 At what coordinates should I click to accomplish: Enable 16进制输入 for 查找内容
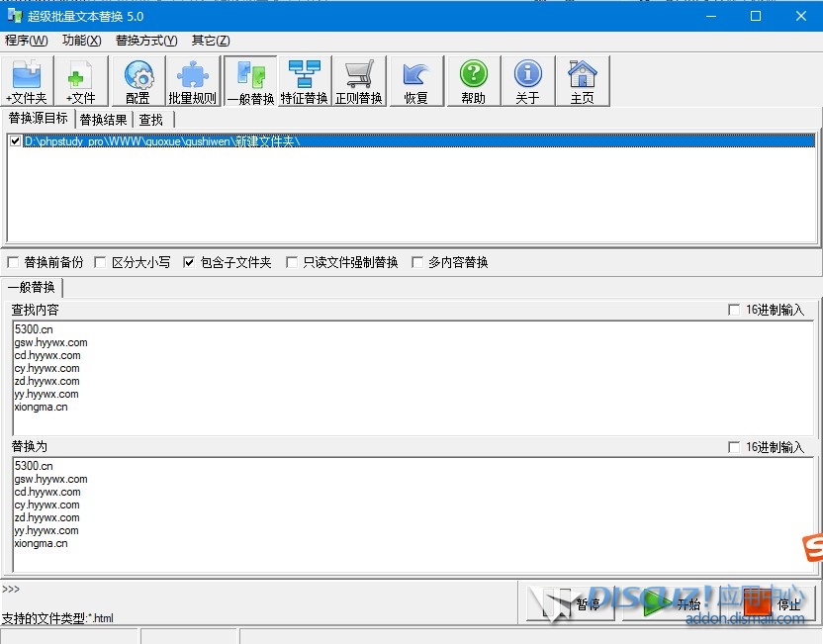734,311
